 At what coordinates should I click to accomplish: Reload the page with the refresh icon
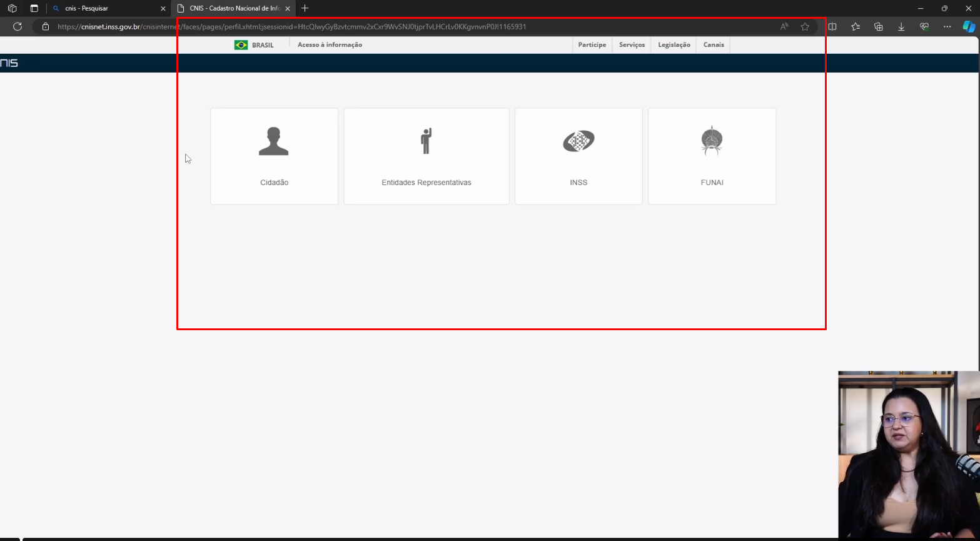(x=18, y=27)
